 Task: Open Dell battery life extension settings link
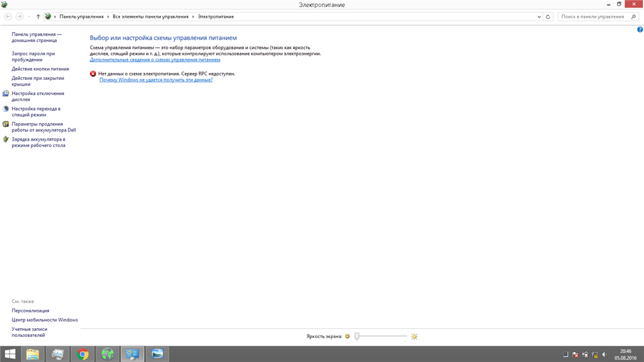point(43,127)
